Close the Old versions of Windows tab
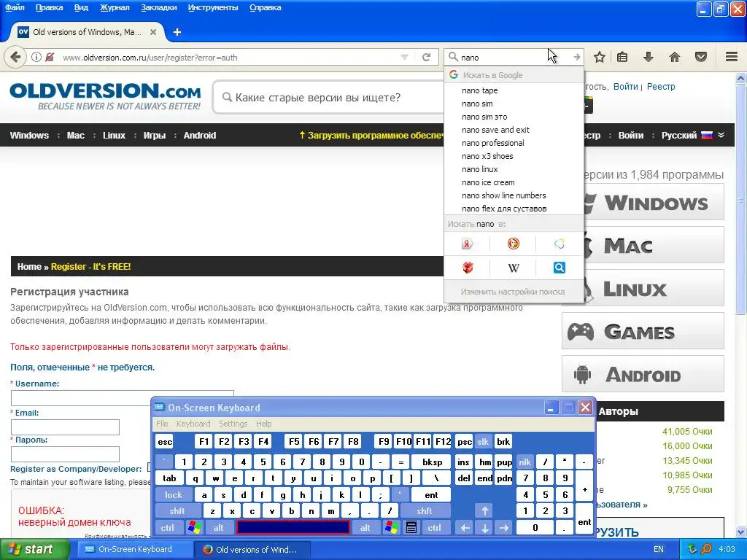 click(x=153, y=32)
